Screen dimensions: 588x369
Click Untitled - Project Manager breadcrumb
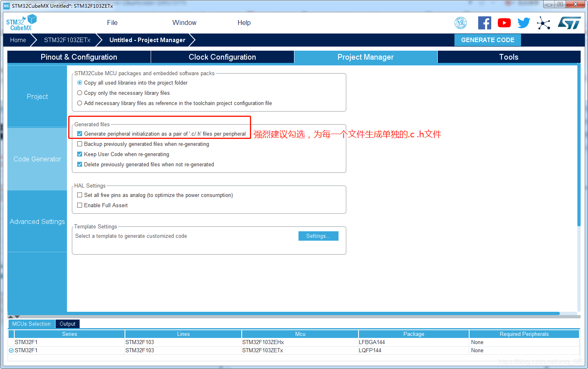coord(147,40)
